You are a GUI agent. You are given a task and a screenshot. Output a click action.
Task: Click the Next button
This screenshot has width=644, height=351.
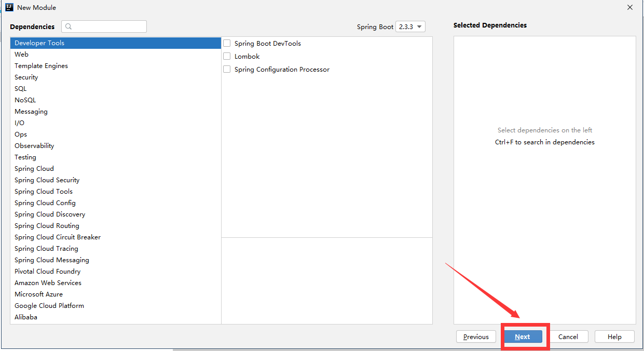522,336
